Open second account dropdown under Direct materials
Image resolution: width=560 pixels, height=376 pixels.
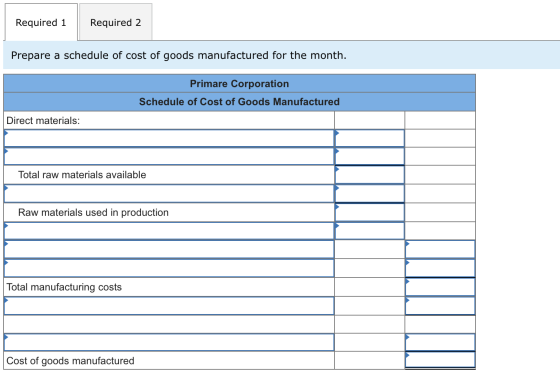coord(169,156)
